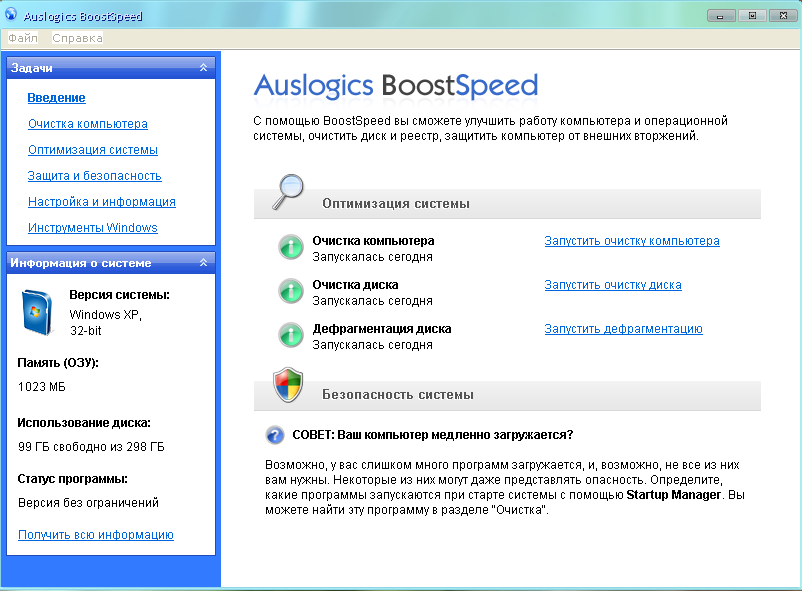The width and height of the screenshot is (802, 591).
Task: Collapse the Задачи panel
Action: click(x=203, y=68)
